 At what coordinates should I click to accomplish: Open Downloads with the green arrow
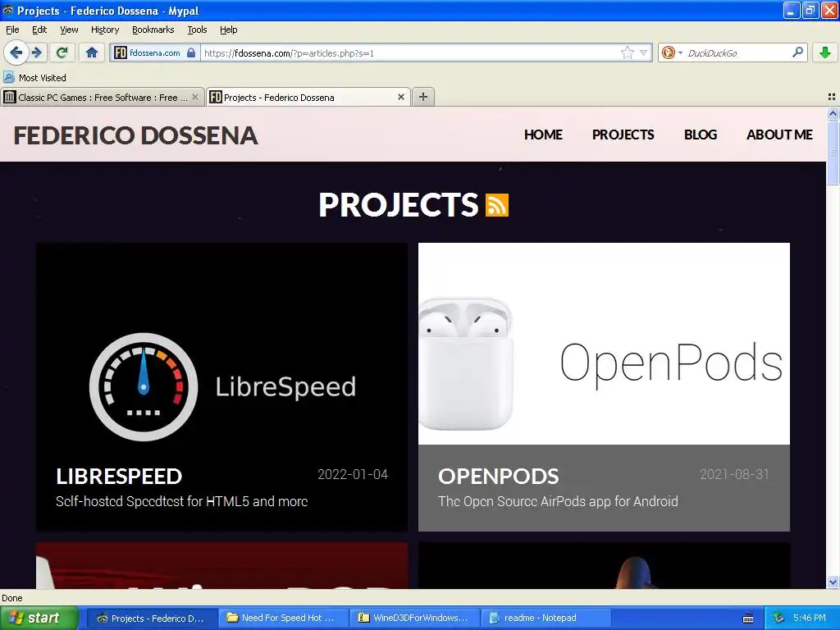point(825,52)
